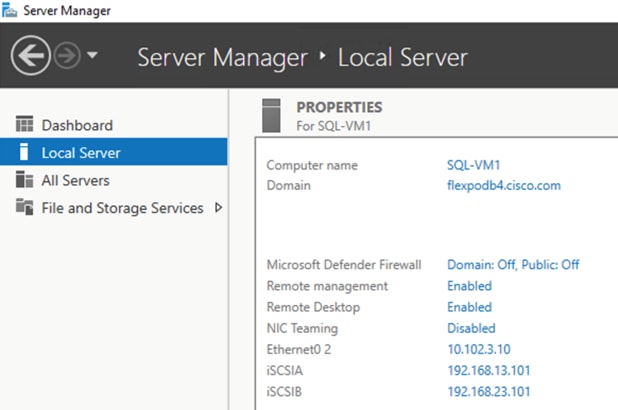
Task: Expand the File and Storage Services arrow
Action: (x=218, y=207)
